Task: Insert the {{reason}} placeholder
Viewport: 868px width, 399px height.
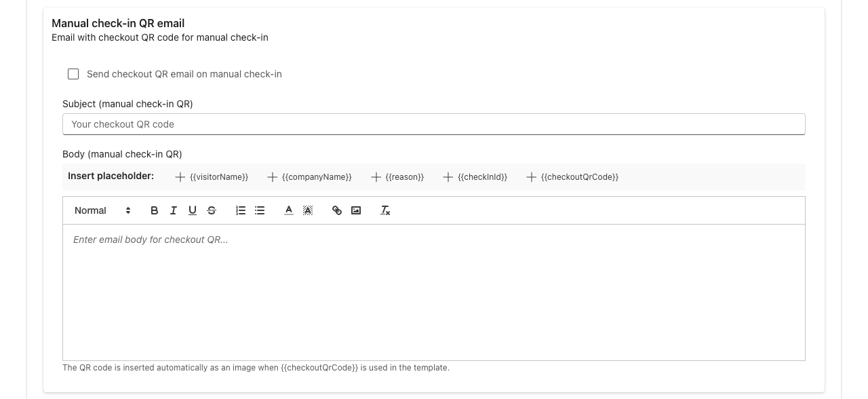Action: (x=397, y=177)
